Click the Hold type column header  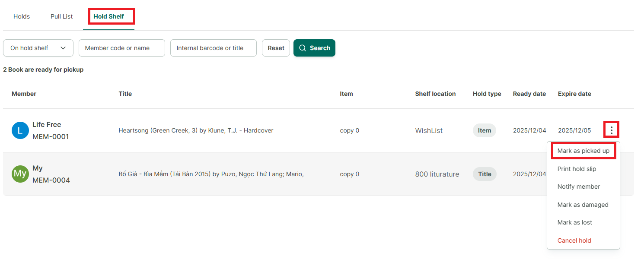[x=487, y=94]
